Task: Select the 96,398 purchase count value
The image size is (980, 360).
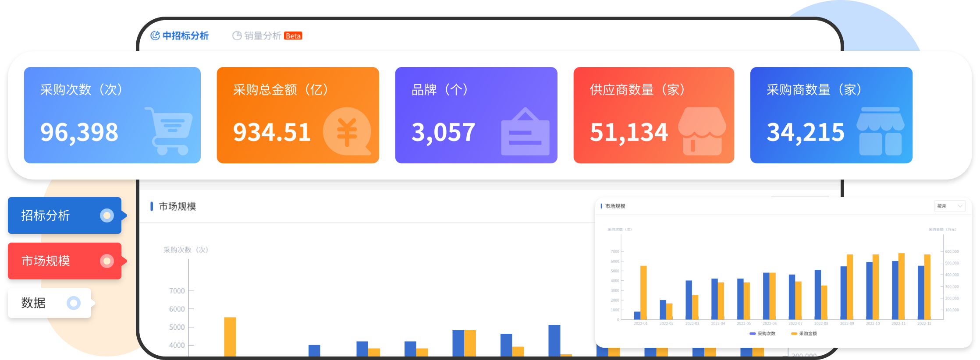Action: tap(79, 132)
